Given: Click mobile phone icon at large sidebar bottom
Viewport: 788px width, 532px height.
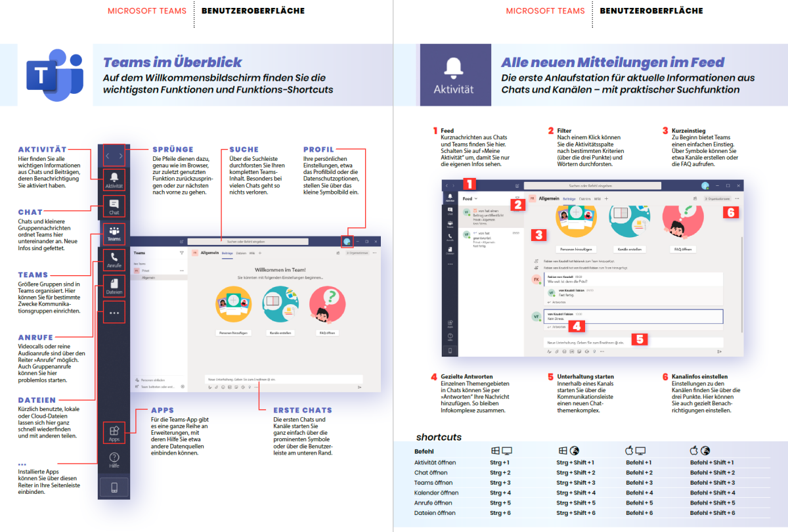Looking at the screenshot, I should click(114, 488).
